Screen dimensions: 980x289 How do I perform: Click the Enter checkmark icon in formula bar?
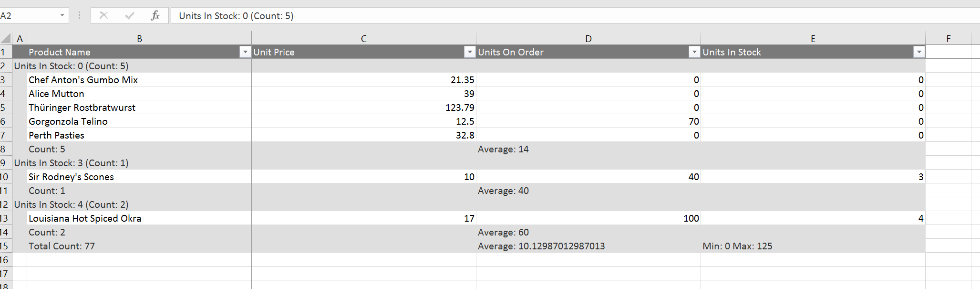tap(129, 16)
